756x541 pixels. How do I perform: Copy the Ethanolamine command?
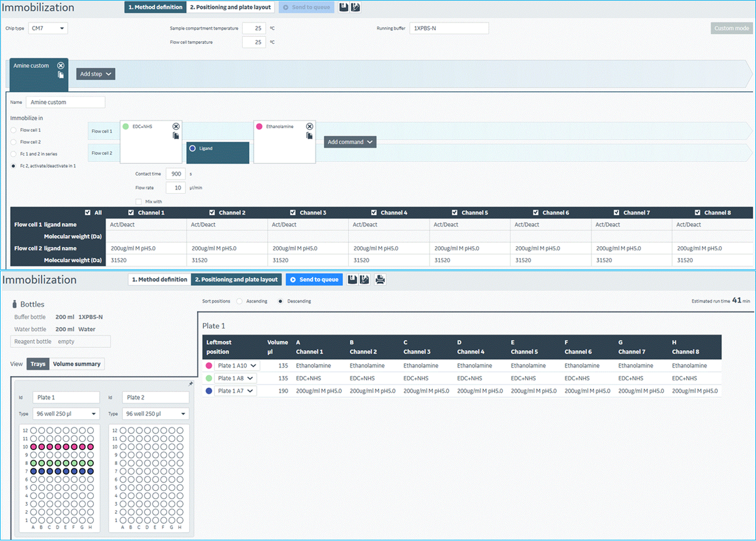[x=310, y=136]
